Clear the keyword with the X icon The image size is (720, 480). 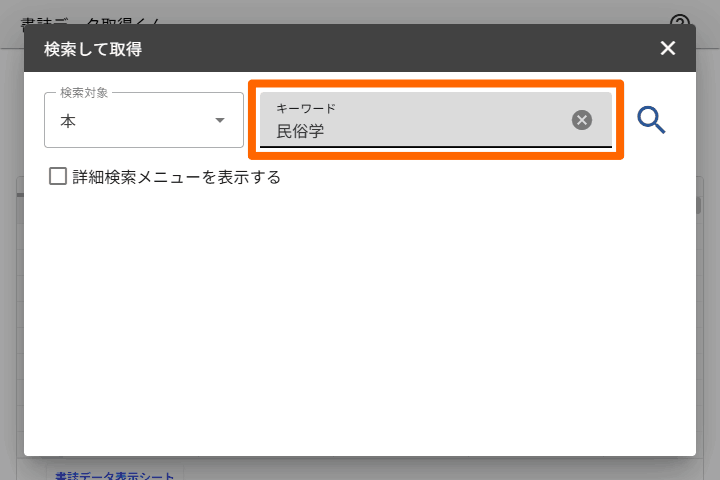tap(582, 120)
